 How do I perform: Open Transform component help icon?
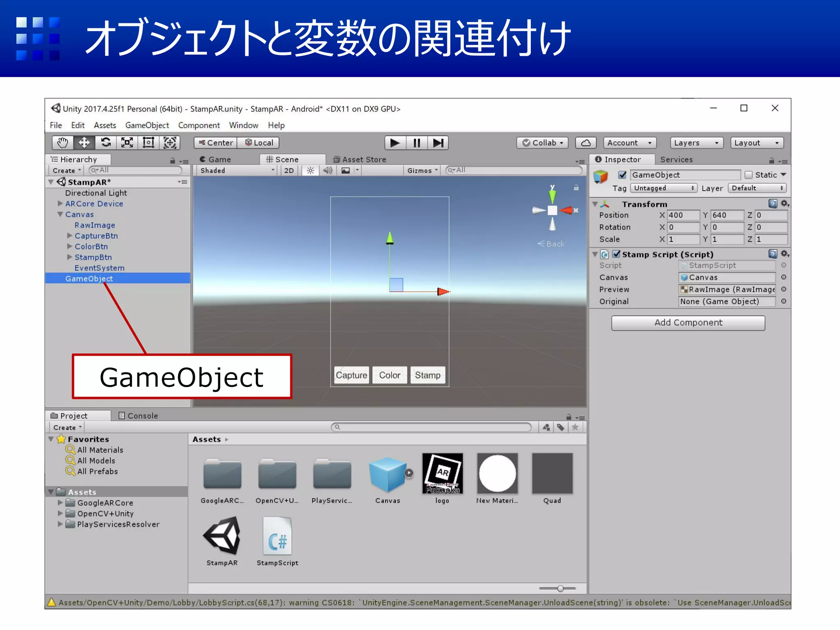click(x=773, y=203)
